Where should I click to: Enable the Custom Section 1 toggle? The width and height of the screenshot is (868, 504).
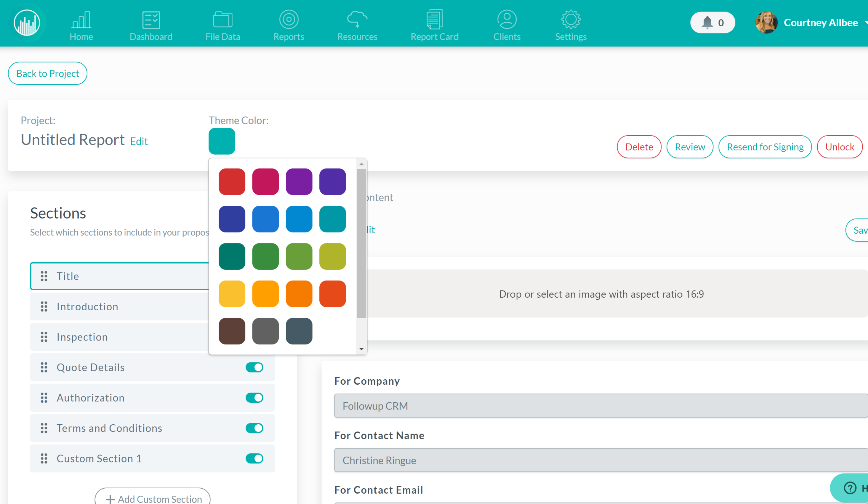[254, 458]
